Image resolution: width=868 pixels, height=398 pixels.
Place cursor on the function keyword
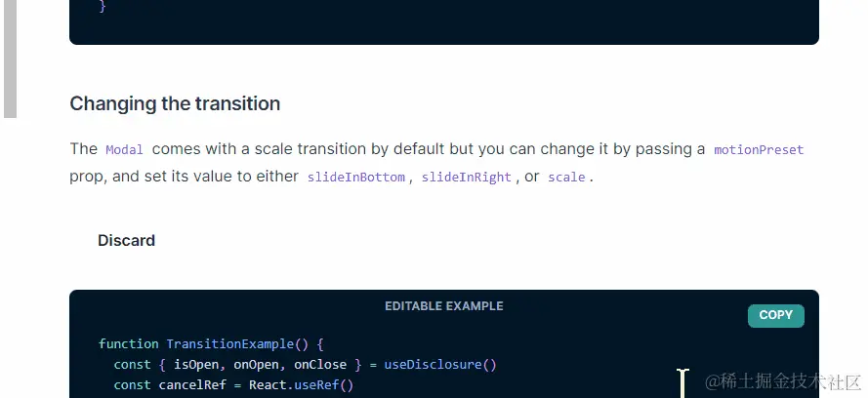pyautogui.click(x=129, y=343)
